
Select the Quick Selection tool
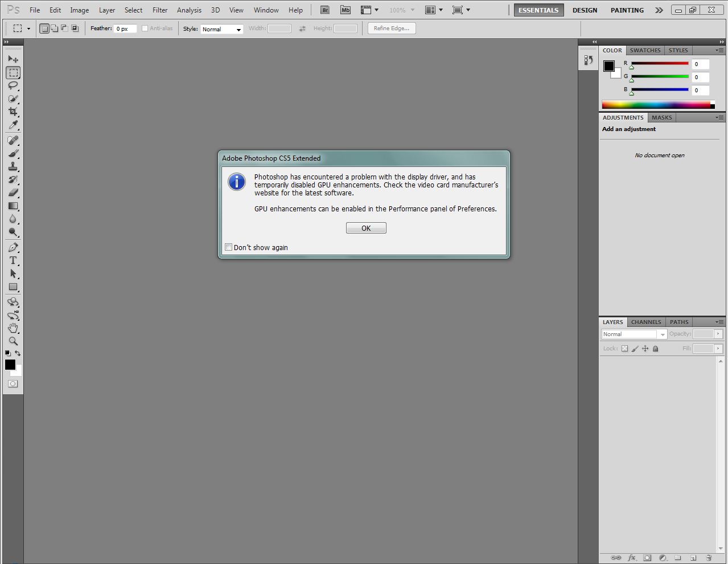(13, 99)
